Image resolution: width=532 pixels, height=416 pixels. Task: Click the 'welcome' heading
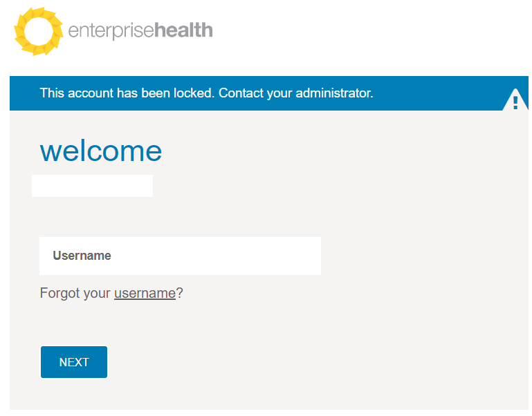point(101,151)
